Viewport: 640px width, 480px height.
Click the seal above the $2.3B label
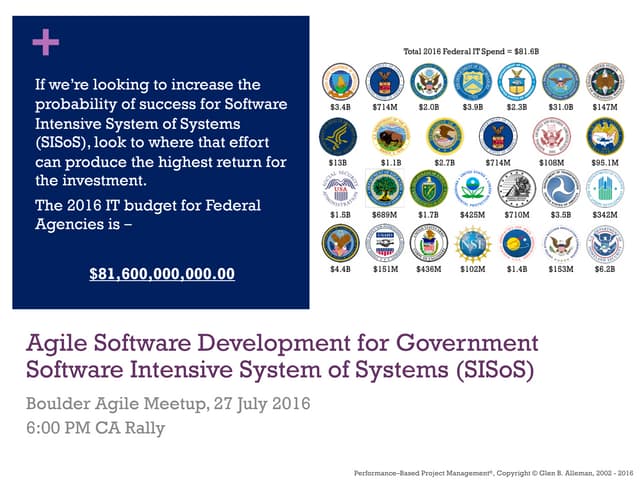point(517,82)
